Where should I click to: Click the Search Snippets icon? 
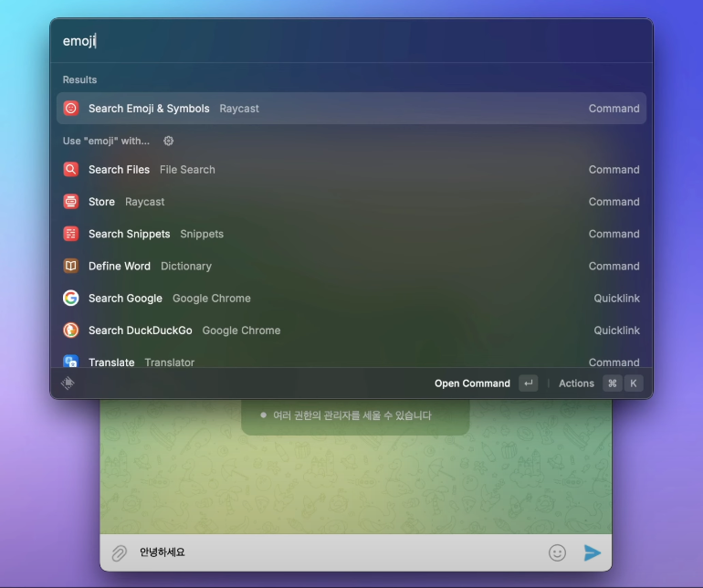(71, 234)
